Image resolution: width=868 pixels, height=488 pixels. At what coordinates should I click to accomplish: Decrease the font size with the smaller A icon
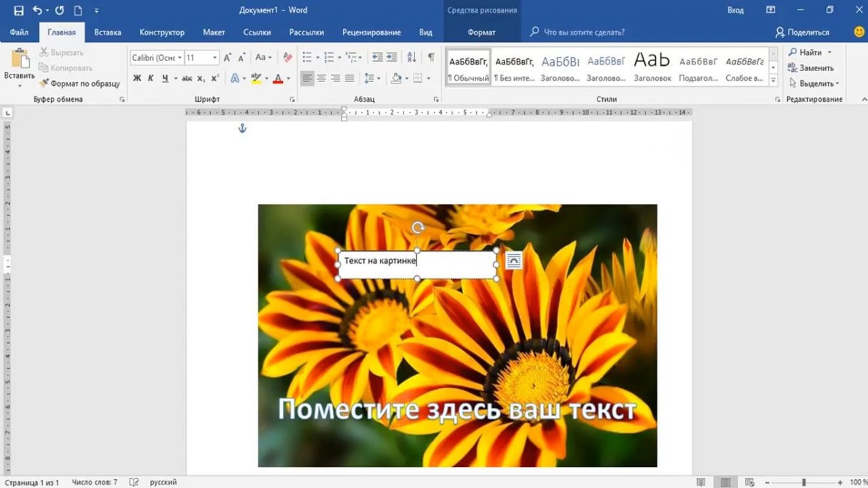point(241,58)
